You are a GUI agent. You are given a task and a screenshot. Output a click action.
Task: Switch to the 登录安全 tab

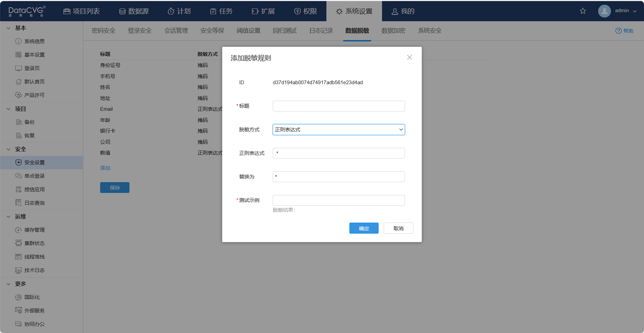click(x=140, y=31)
